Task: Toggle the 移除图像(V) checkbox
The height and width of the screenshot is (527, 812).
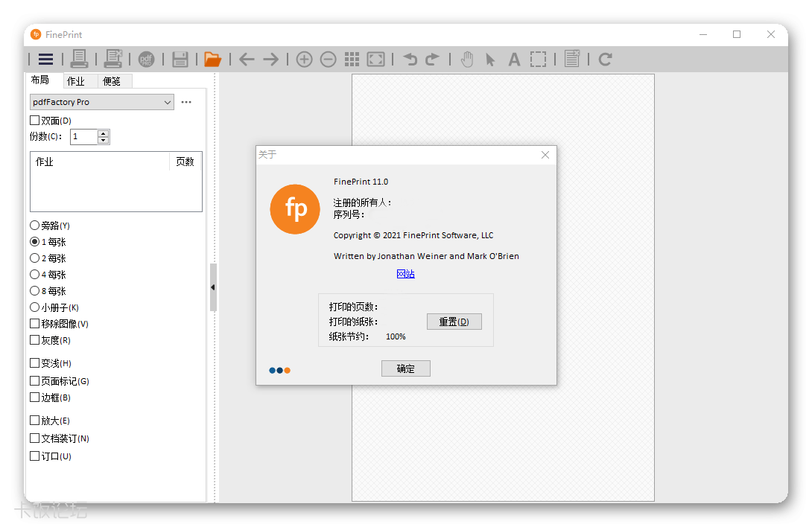Action: pyautogui.click(x=35, y=323)
